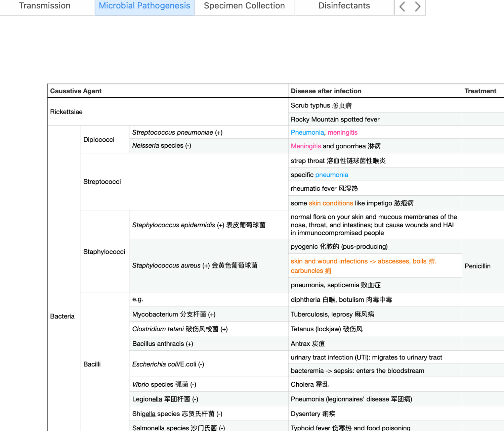Viewport: 504px width, 431px height.
Task: Click Pneumonia (legionnaires' disease) cell
Action: click(x=375, y=399)
